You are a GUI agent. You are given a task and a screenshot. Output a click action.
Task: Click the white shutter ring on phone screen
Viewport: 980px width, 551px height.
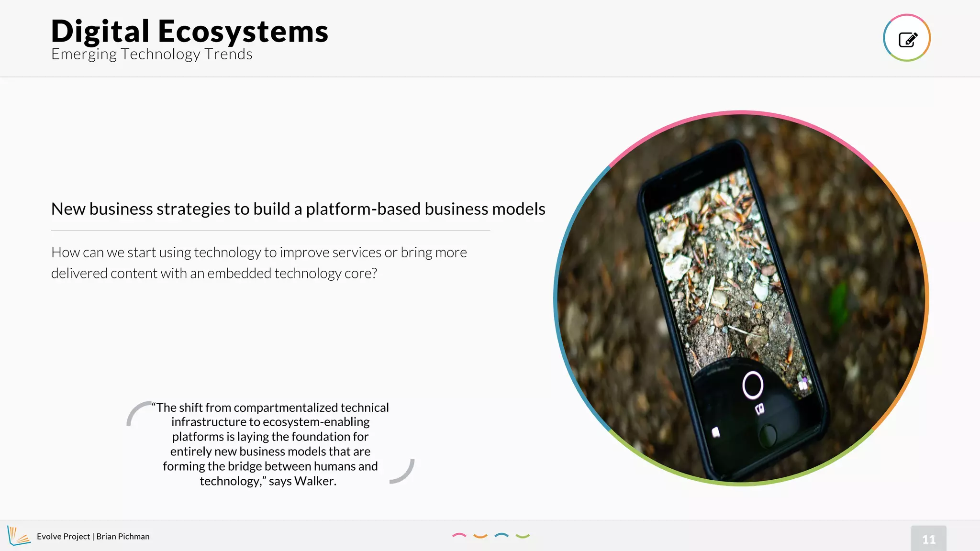pos(753,385)
